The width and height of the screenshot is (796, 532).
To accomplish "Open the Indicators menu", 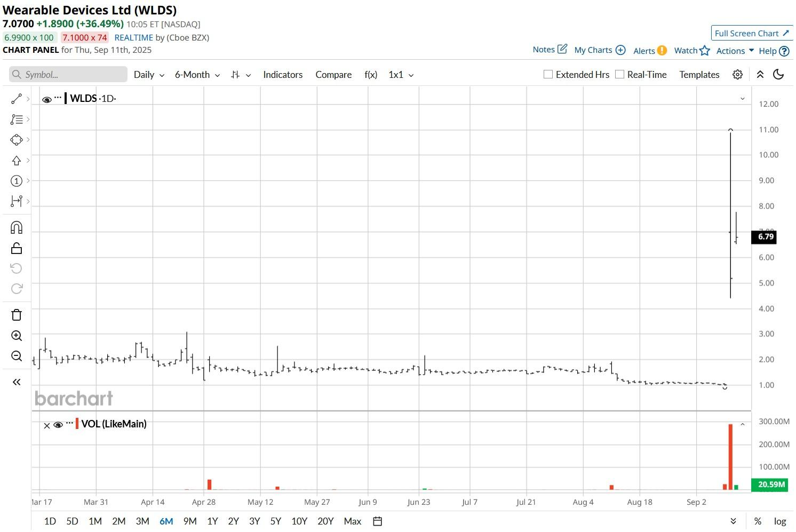I will coord(283,75).
